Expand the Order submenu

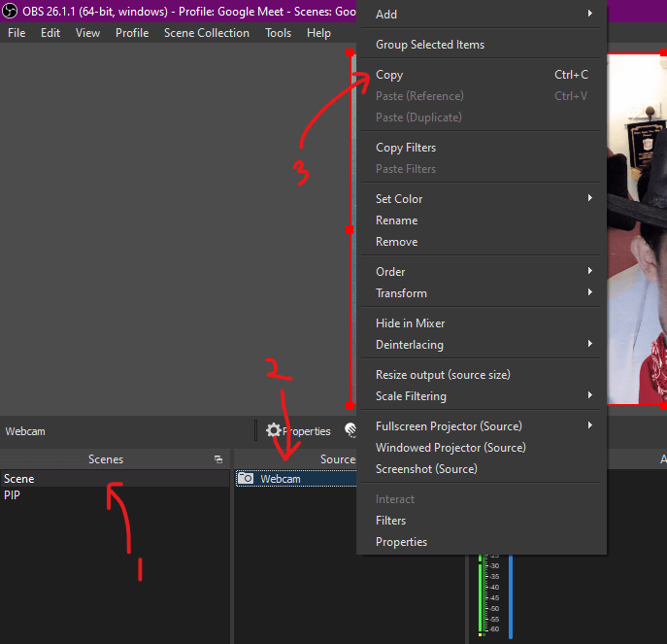[482, 272]
